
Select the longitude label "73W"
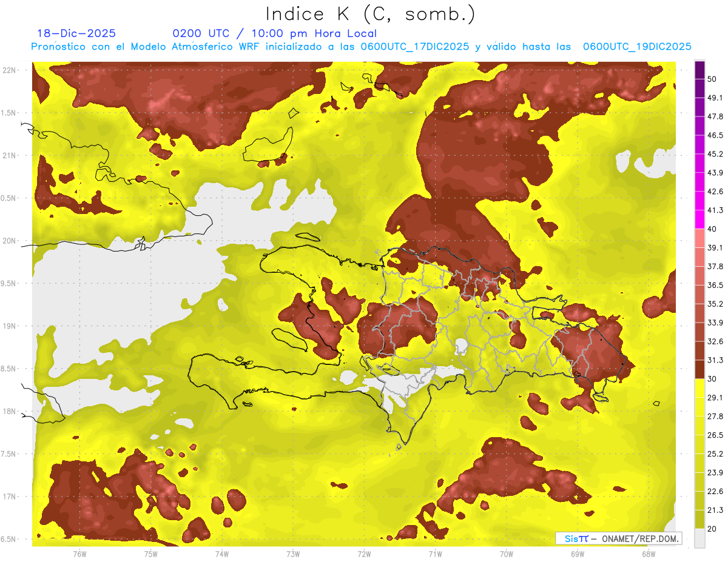point(293,554)
